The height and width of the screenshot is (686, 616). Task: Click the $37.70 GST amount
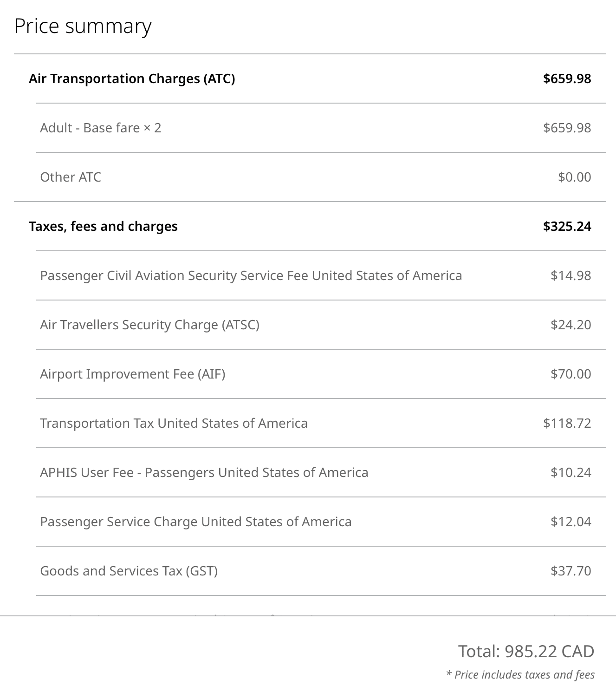coord(571,571)
